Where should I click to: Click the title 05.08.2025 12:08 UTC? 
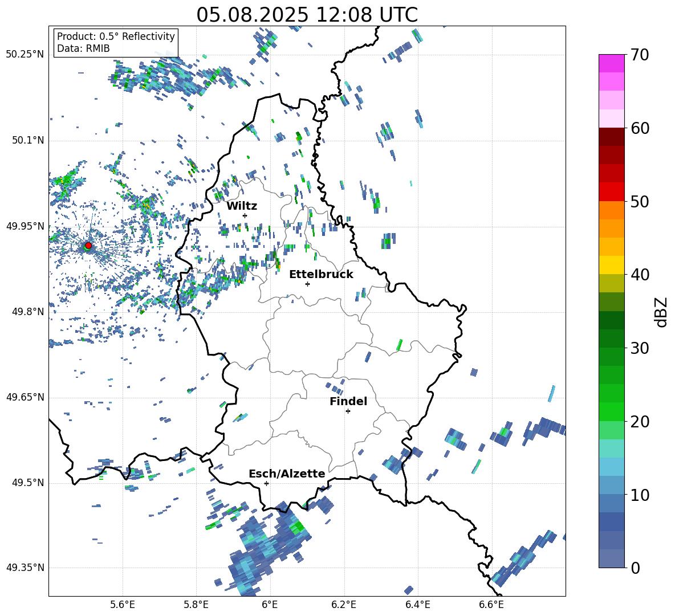(307, 15)
